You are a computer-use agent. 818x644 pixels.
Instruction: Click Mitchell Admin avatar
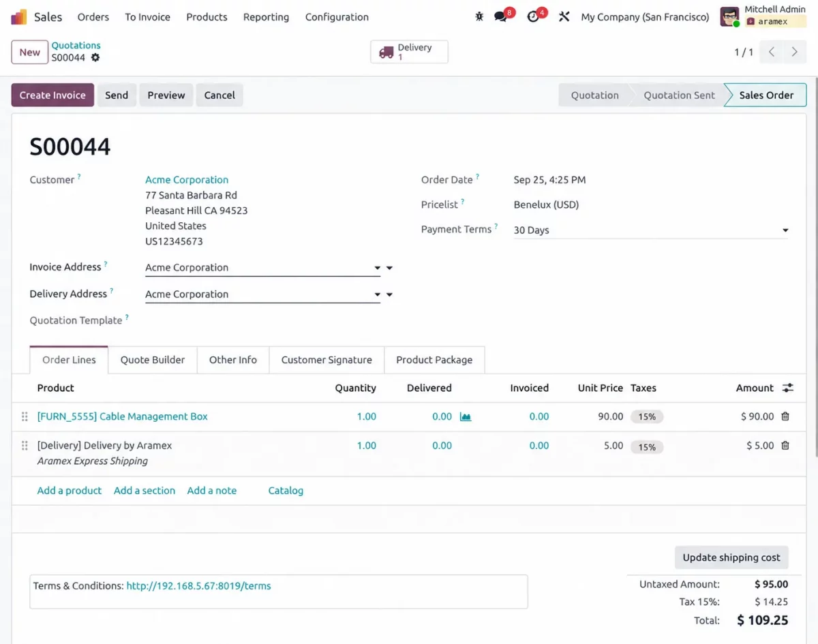729,17
